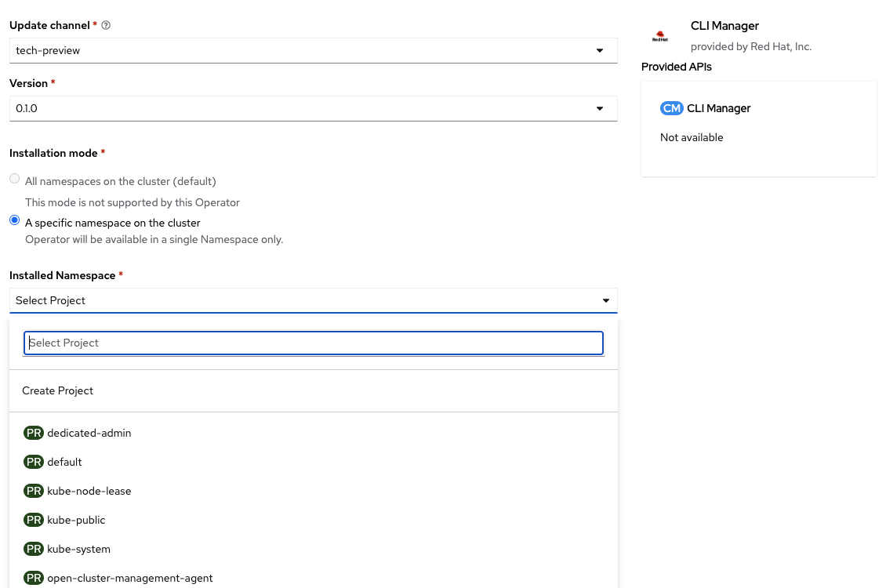Viewport: 886px width, 588px height.
Task: Click the Update channel help icon
Action: (106, 25)
